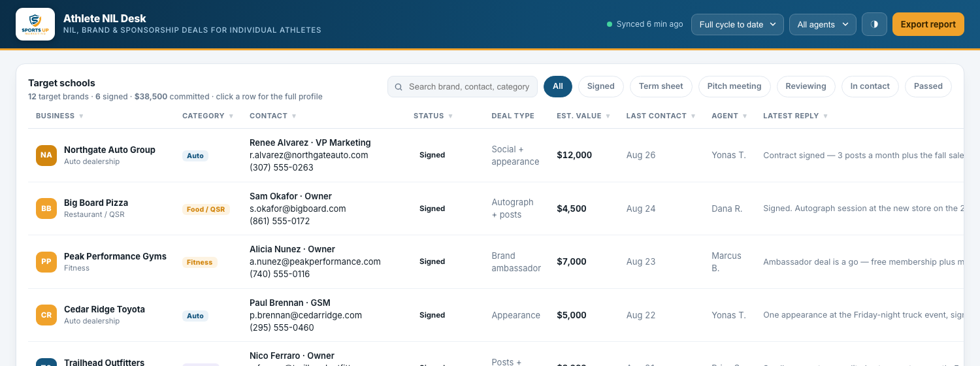
Task: Select the Term sheet filter tab
Action: click(661, 86)
